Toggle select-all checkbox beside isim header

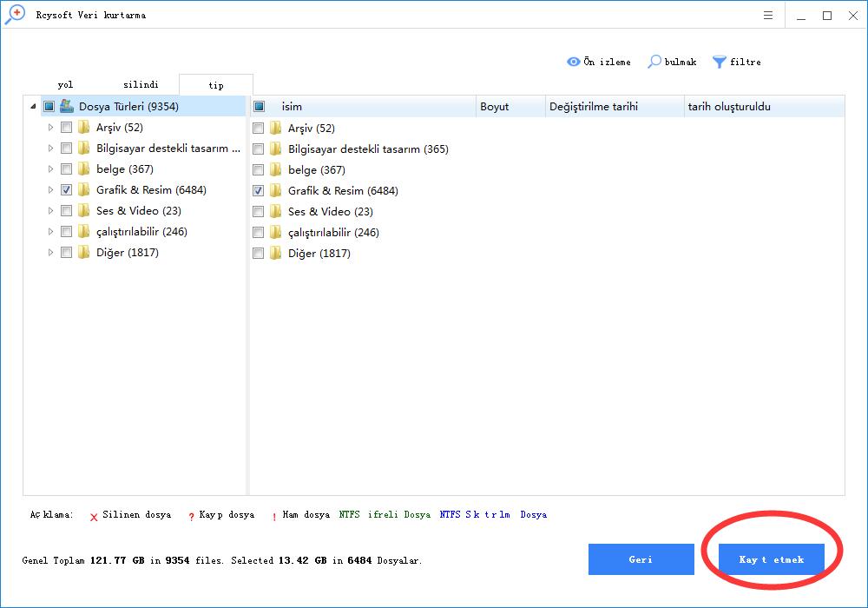coord(259,106)
